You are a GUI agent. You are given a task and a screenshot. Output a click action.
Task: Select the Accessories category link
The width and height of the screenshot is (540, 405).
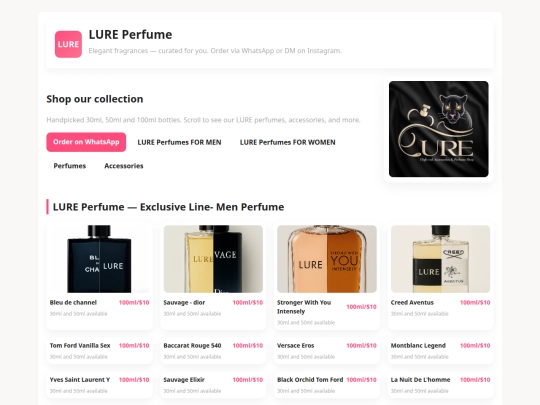tap(124, 166)
